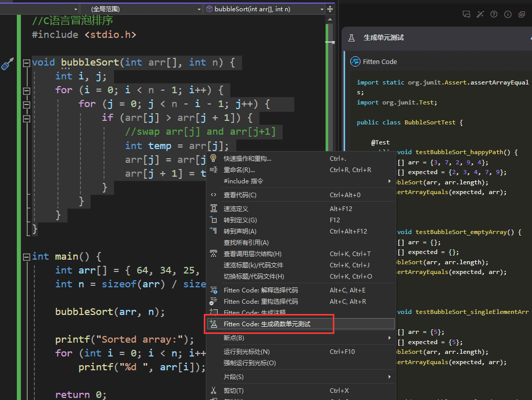The image size is (532, 400).
Task: Open the question mark help icon
Action: point(494,14)
